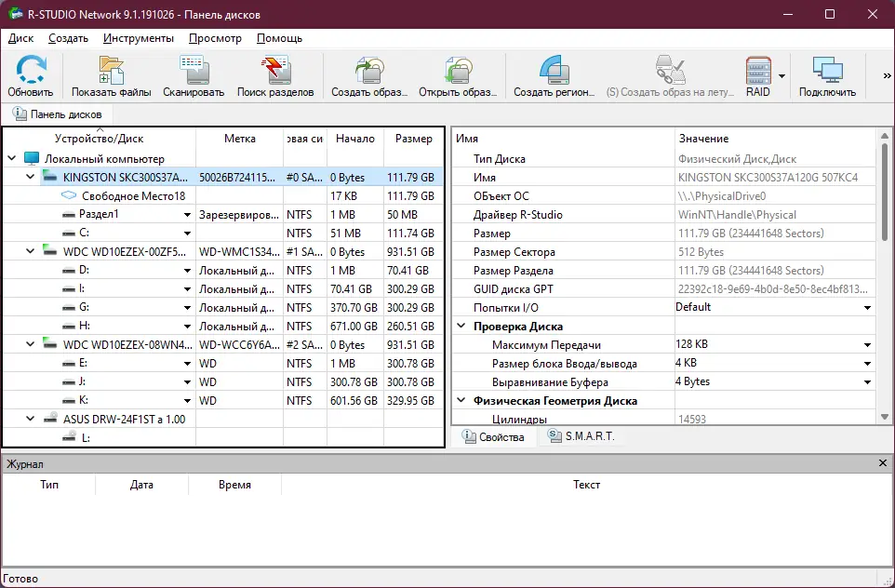Open dropdown arrow for partition D:
Image resolution: width=895 pixels, height=588 pixels.
click(x=187, y=271)
